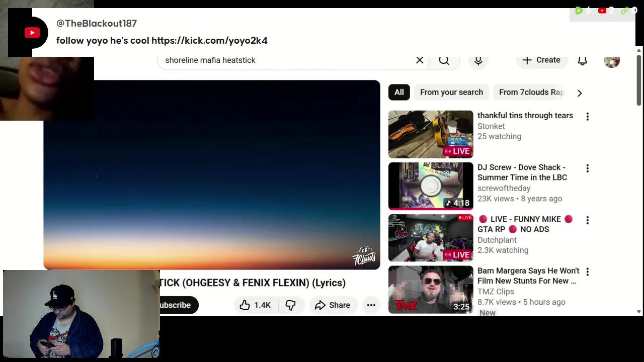This screenshot has width=644, height=362.
Task: Click the @TheBlackout187 username
Action: [97, 23]
